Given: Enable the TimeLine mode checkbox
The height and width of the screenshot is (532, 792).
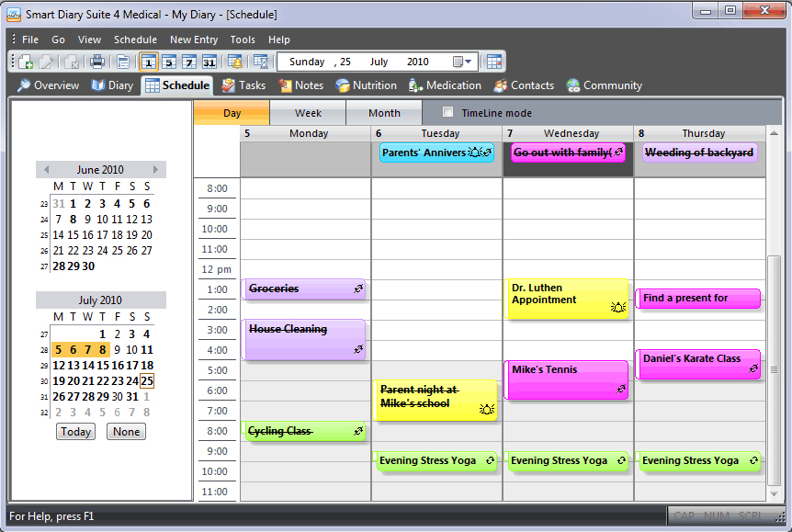Looking at the screenshot, I should pyautogui.click(x=448, y=113).
